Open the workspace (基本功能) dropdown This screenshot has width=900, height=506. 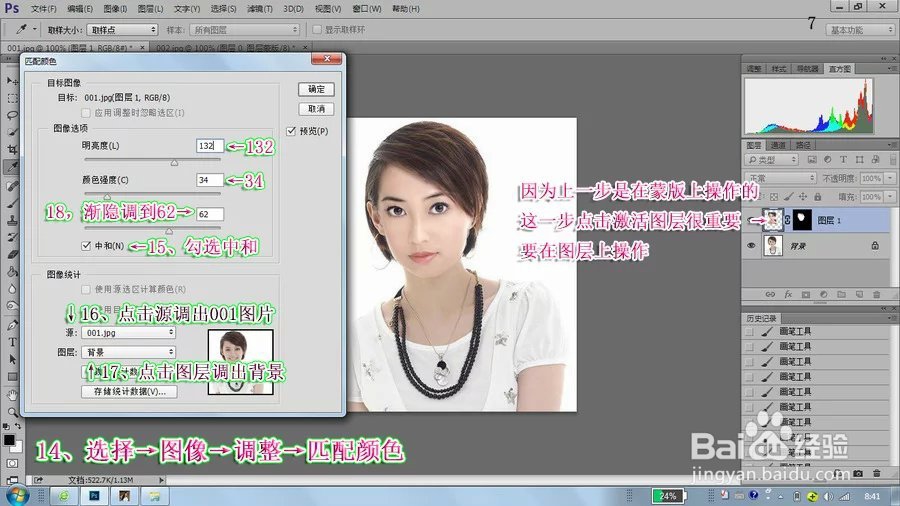(860, 30)
